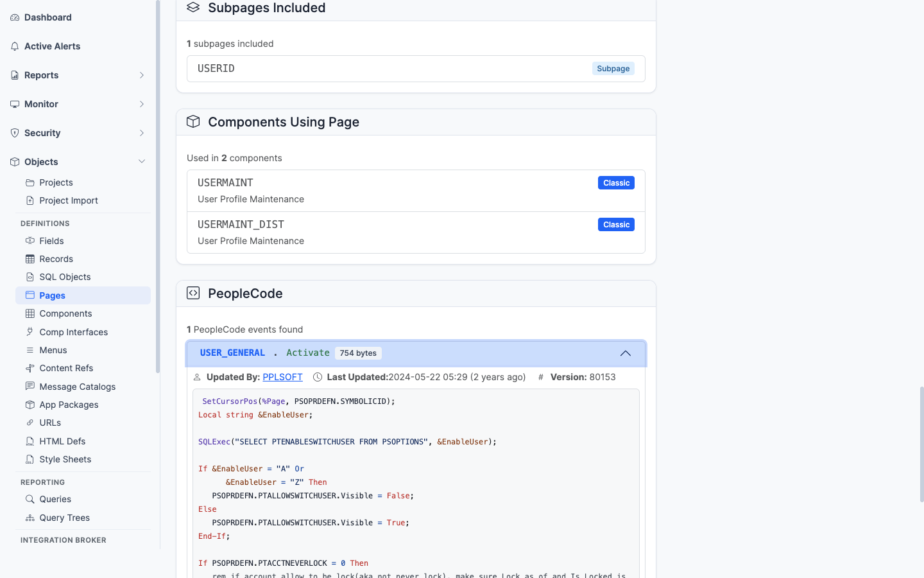Click the Components grid icon
The height and width of the screenshot is (578, 924).
(x=30, y=313)
